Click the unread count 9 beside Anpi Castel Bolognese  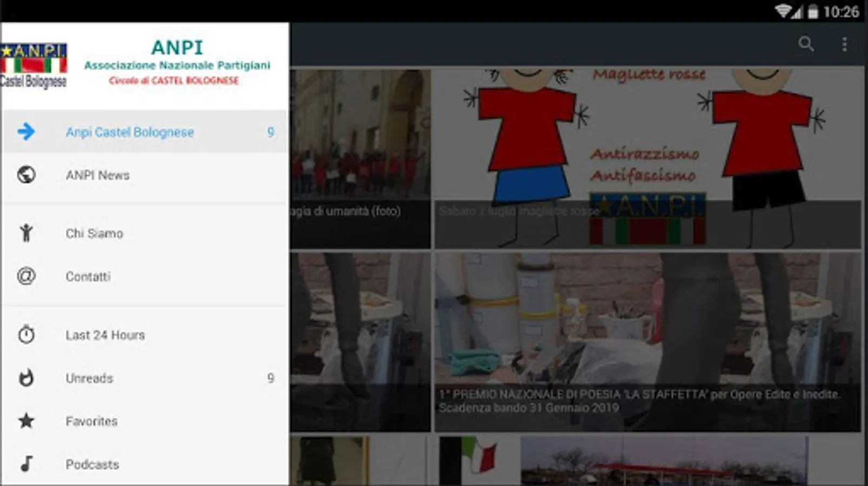[x=271, y=132]
